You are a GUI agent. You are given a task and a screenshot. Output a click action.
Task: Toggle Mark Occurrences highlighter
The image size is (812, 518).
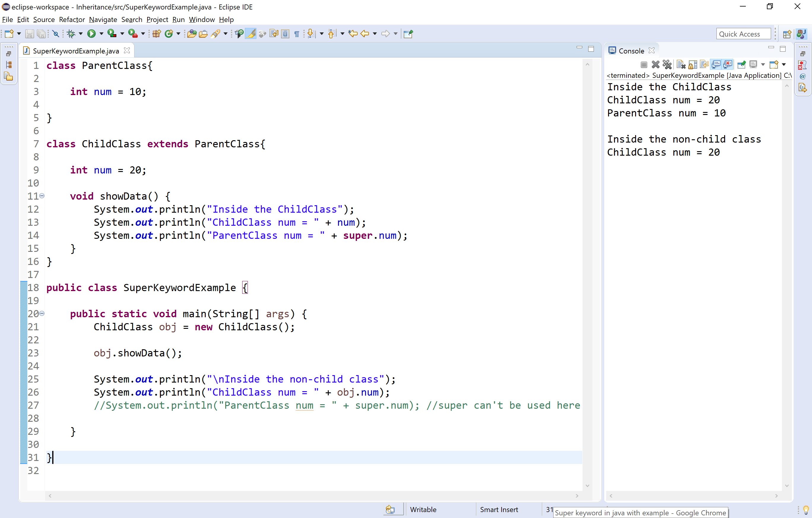point(251,34)
